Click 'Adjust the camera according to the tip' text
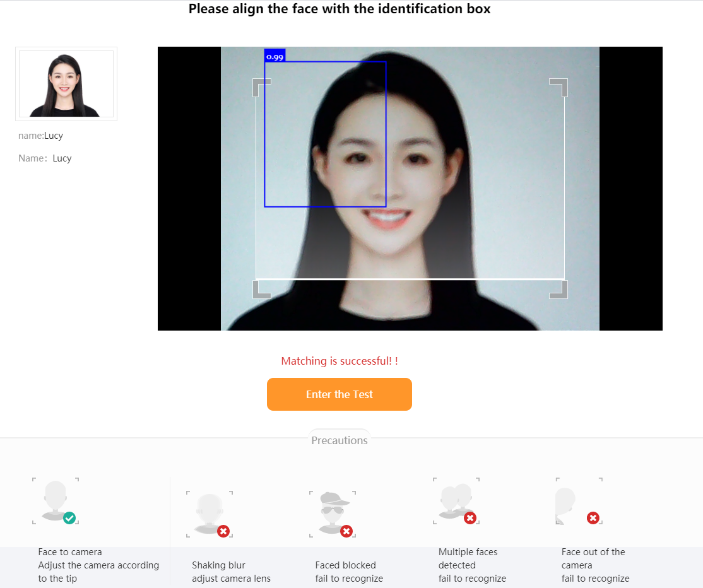The width and height of the screenshot is (703, 588). click(x=98, y=572)
